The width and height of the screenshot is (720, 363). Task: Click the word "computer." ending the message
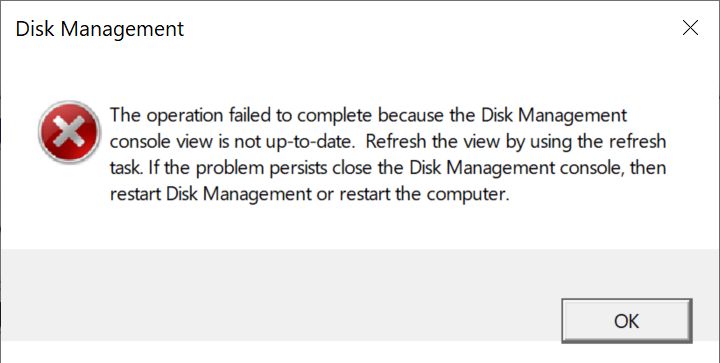(468, 195)
